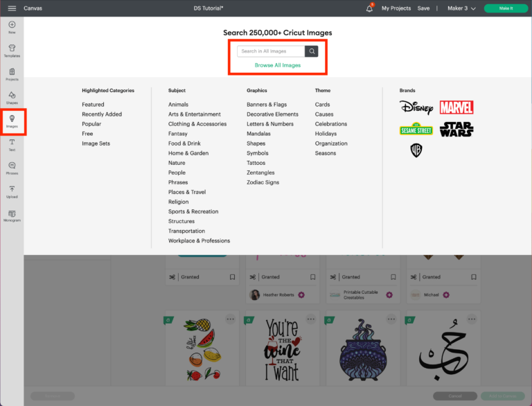
Task: Open options menu on cauldron image card
Action: tap(391, 319)
